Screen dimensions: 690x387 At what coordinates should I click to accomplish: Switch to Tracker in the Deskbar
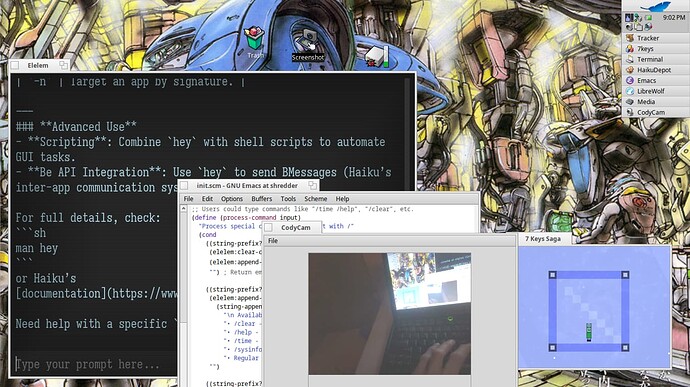click(x=656, y=38)
